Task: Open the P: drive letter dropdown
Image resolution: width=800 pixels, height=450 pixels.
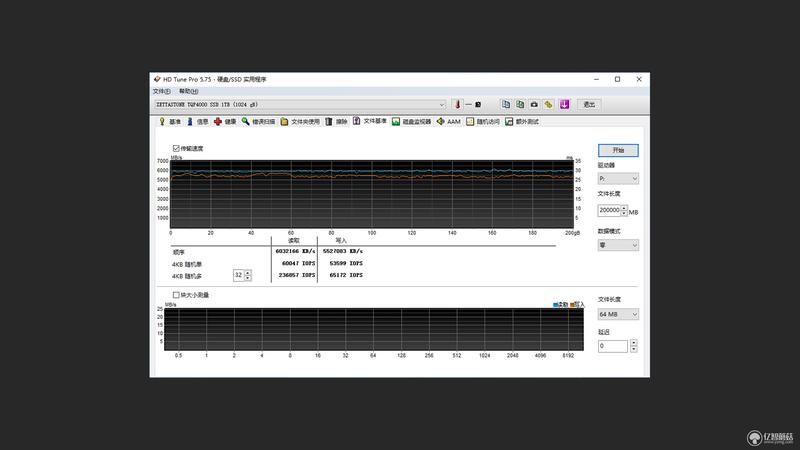Action: coord(618,179)
